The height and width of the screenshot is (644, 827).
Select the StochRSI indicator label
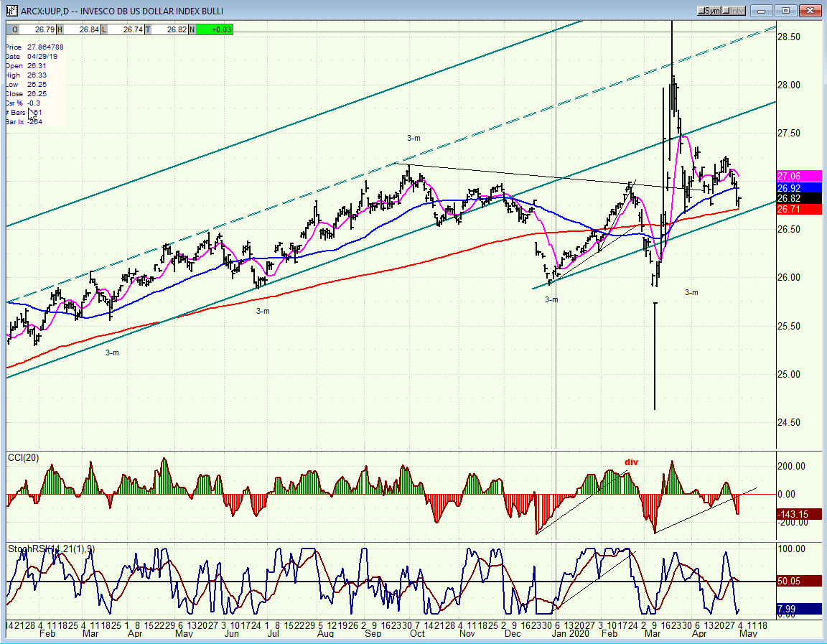point(51,549)
